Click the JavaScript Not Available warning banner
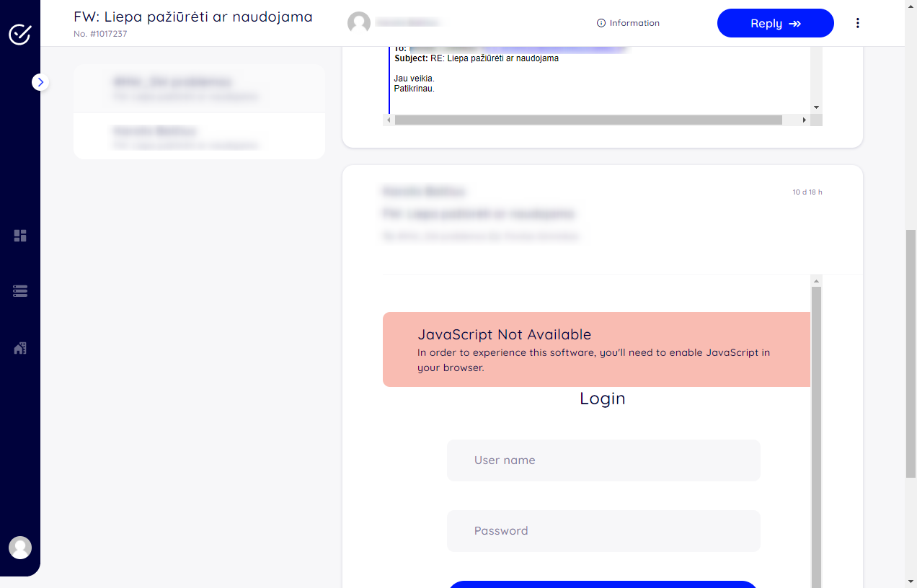 597,349
